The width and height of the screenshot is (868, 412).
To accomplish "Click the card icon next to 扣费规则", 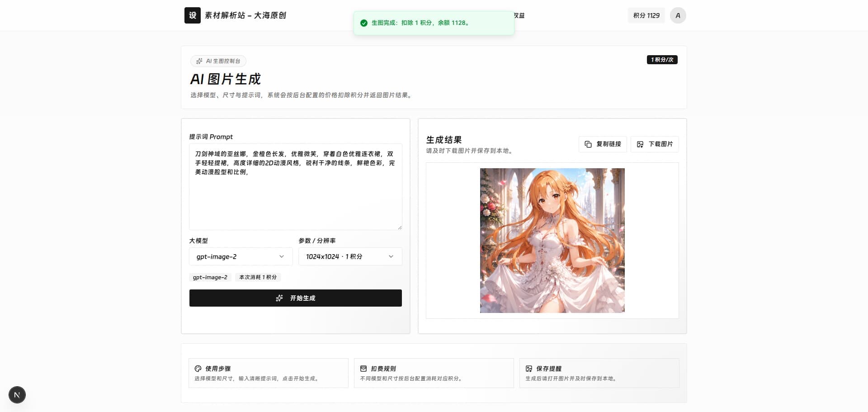I will point(363,369).
